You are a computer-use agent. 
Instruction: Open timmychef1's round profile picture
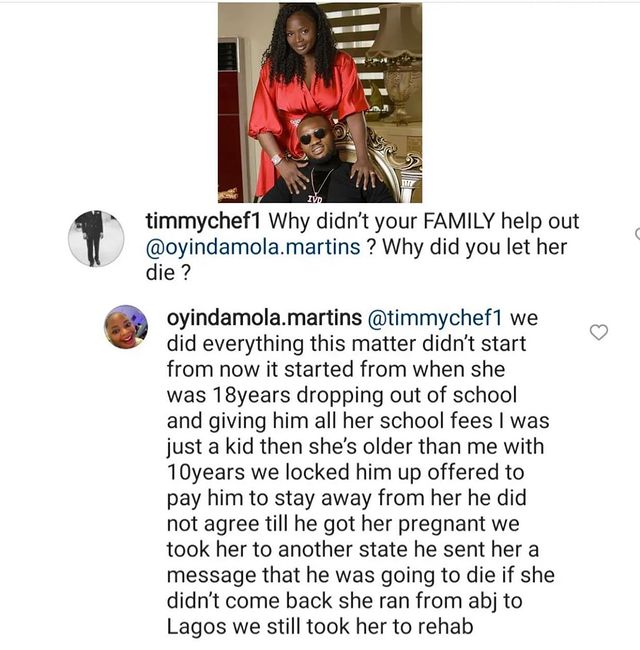point(96,238)
